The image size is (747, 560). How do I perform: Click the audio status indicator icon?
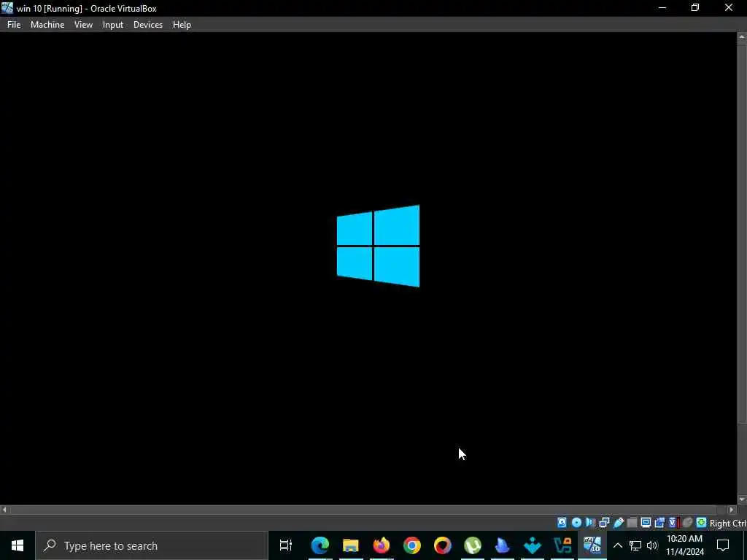coord(590,523)
